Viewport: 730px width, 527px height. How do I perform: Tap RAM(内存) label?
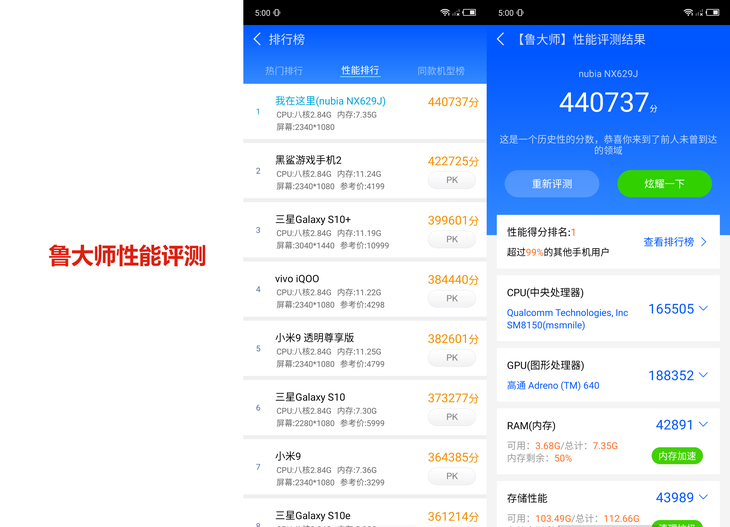[531, 426]
